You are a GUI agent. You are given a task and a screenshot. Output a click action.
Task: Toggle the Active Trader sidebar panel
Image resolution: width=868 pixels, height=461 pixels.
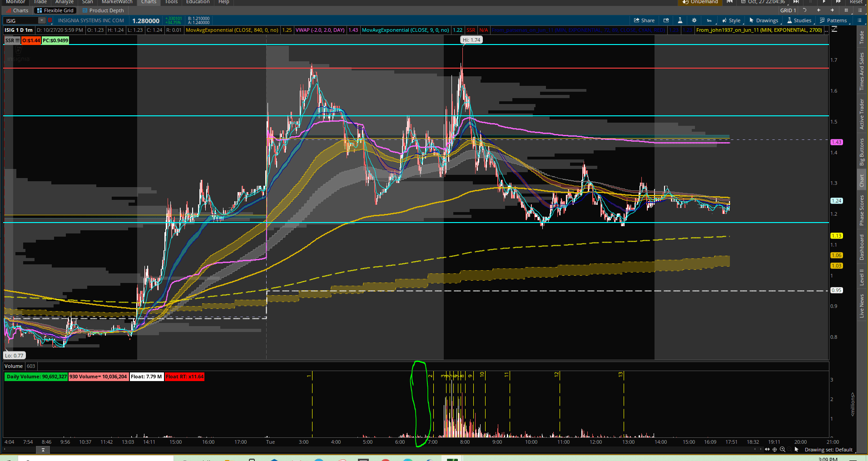point(862,114)
